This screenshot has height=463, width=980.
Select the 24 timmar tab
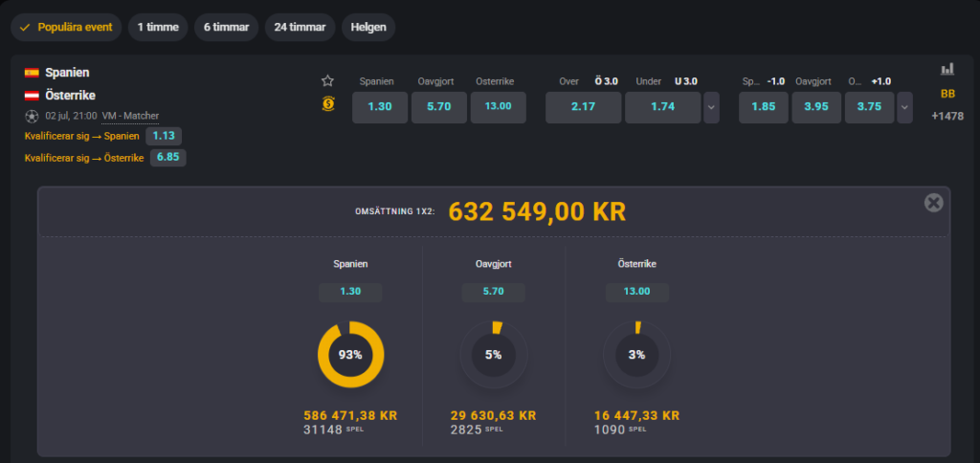coord(300,28)
